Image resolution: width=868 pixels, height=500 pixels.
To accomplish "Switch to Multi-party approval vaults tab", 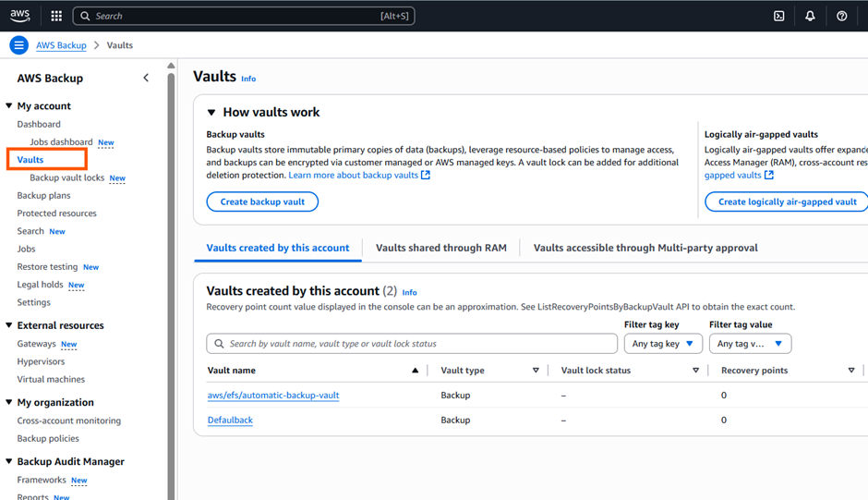I will coord(645,248).
